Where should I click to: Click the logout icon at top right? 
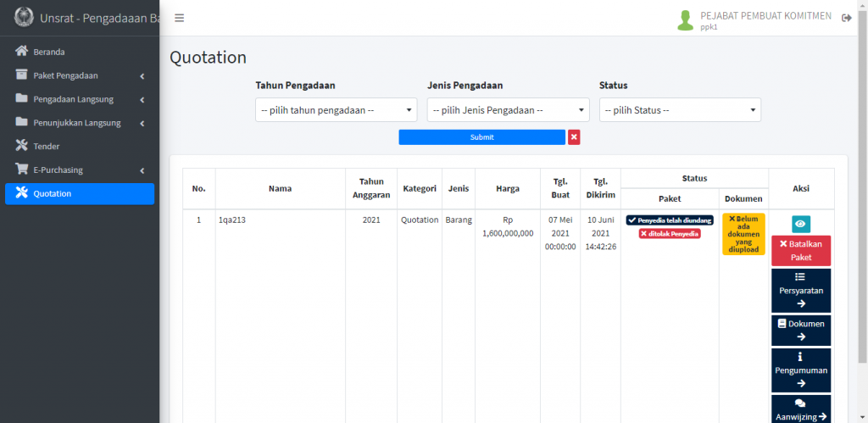tap(846, 18)
